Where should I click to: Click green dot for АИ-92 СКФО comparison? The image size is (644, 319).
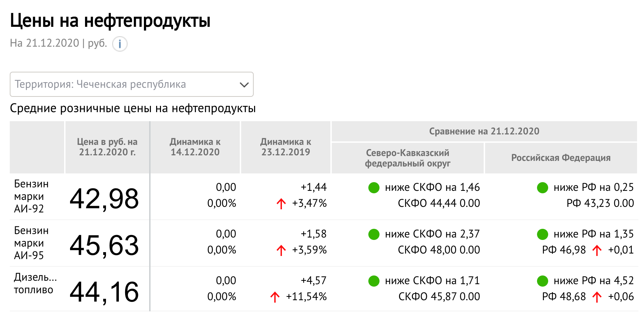pos(374,188)
